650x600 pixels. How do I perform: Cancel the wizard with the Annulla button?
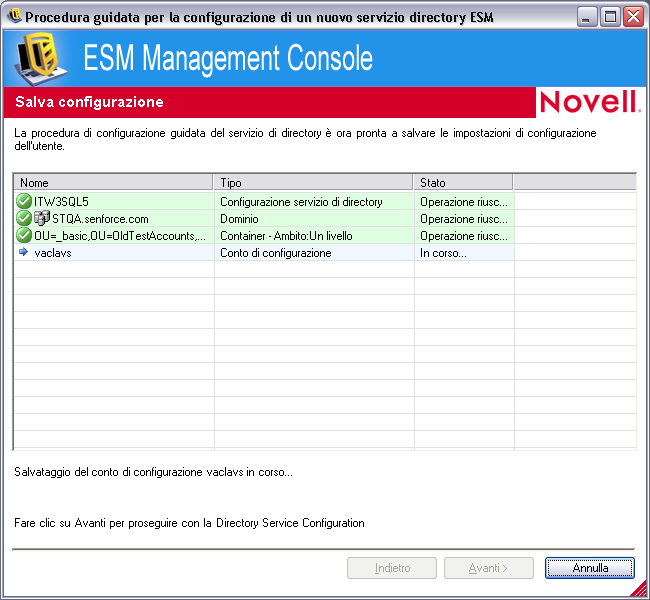(x=589, y=568)
